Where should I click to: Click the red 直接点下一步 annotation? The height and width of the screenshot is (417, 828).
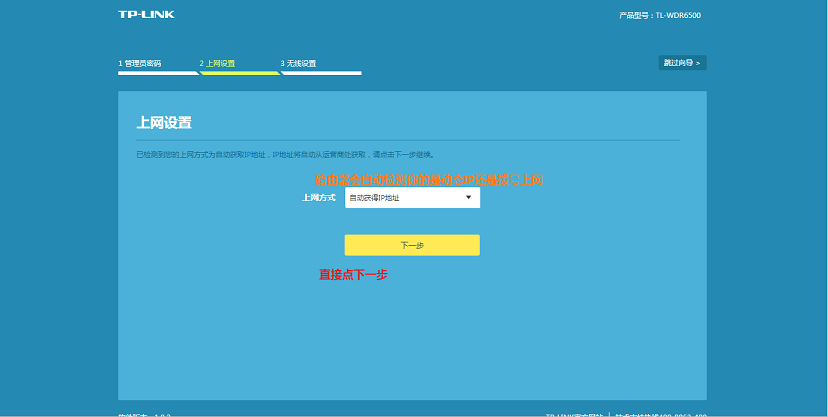(x=353, y=274)
